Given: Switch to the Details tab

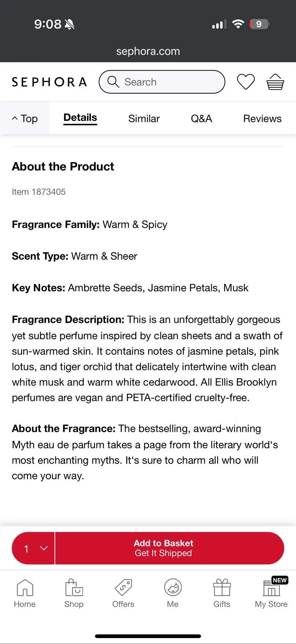Looking at the screenshot, I should pyautogui.click(x=80, y=118).
